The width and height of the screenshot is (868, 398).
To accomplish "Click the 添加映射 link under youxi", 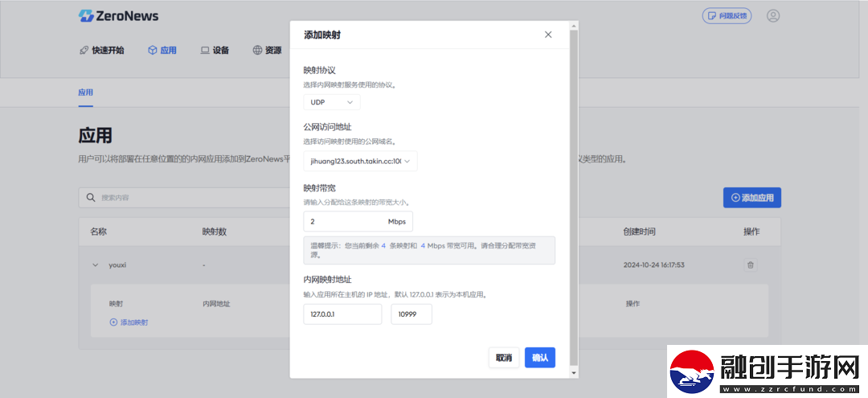I will point(129,322).
